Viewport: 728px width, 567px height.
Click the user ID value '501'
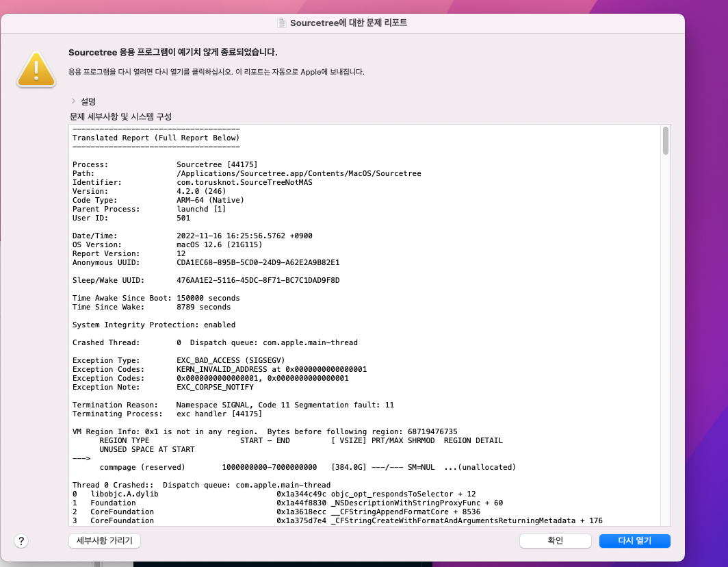[x=183, y=218]
